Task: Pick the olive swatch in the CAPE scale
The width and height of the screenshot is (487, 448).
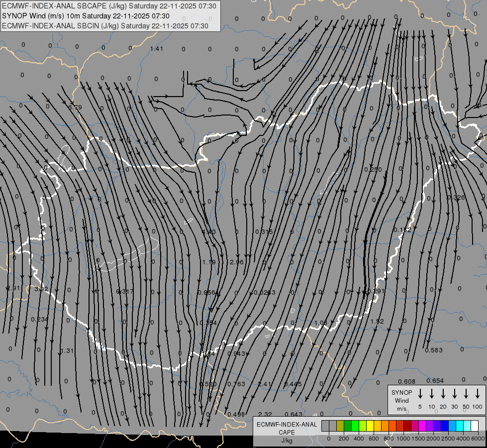Action: [340, 426]
